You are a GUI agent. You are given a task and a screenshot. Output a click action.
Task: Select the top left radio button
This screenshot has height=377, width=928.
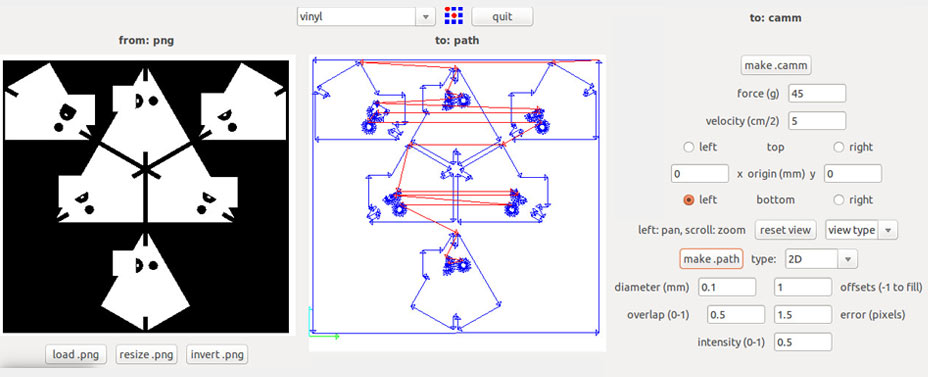(689, 147)
